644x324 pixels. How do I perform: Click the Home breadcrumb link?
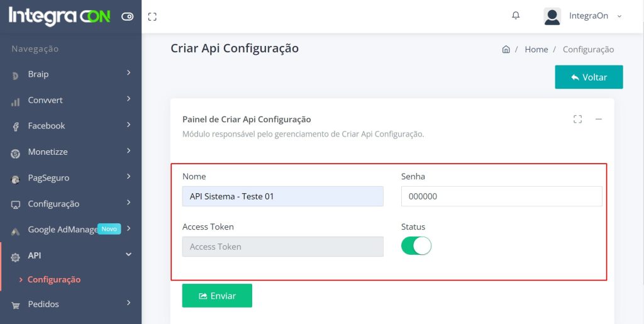[x=536, y=50]
